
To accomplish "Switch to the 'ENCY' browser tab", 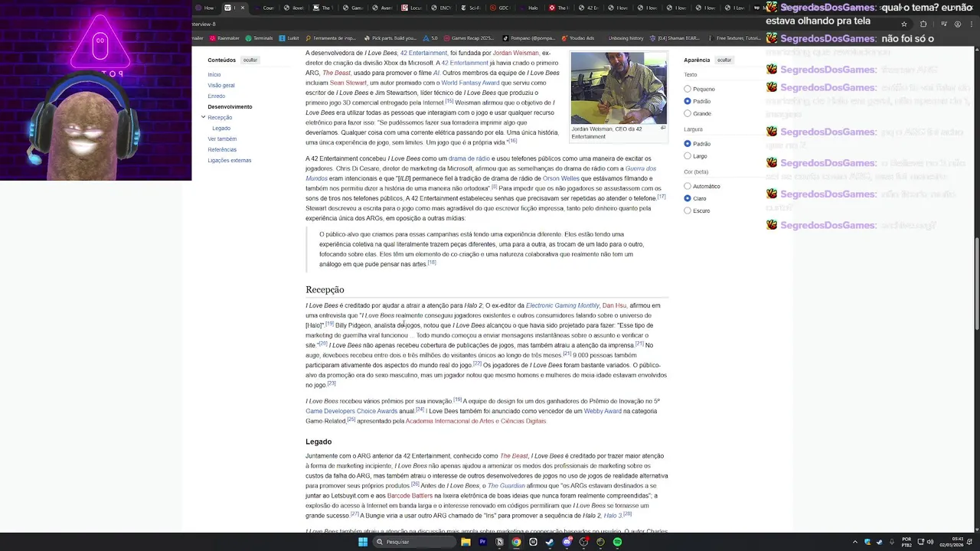I will pos(442,8).
